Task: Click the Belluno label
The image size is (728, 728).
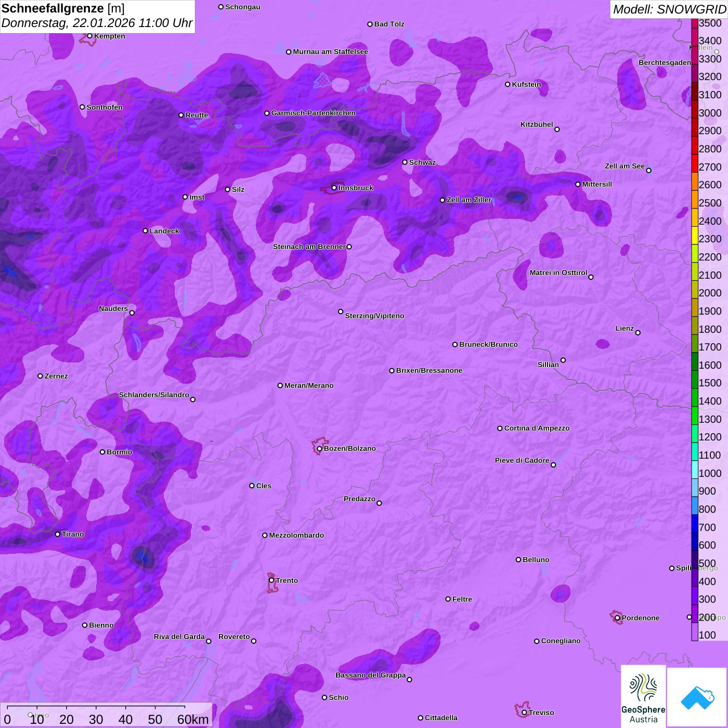Action: coord(536,560)
